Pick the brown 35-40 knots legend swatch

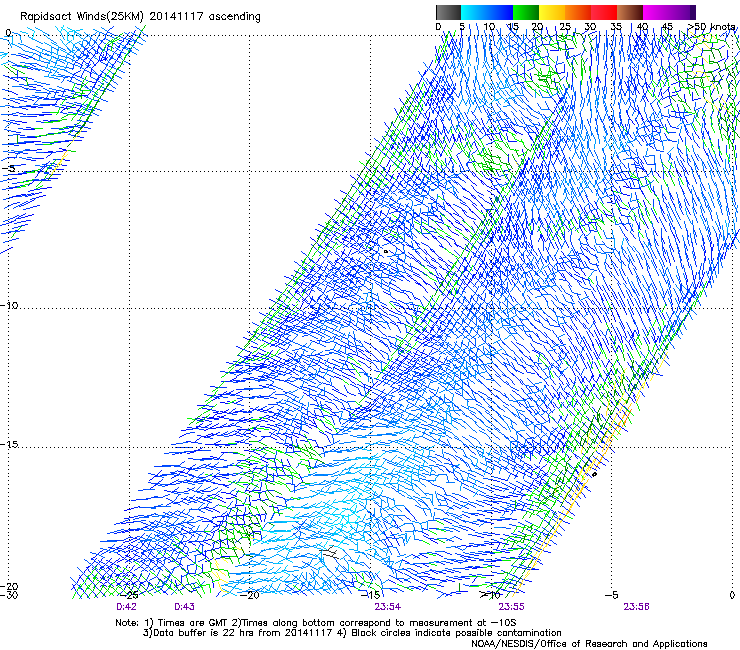(x=630, y=12)
